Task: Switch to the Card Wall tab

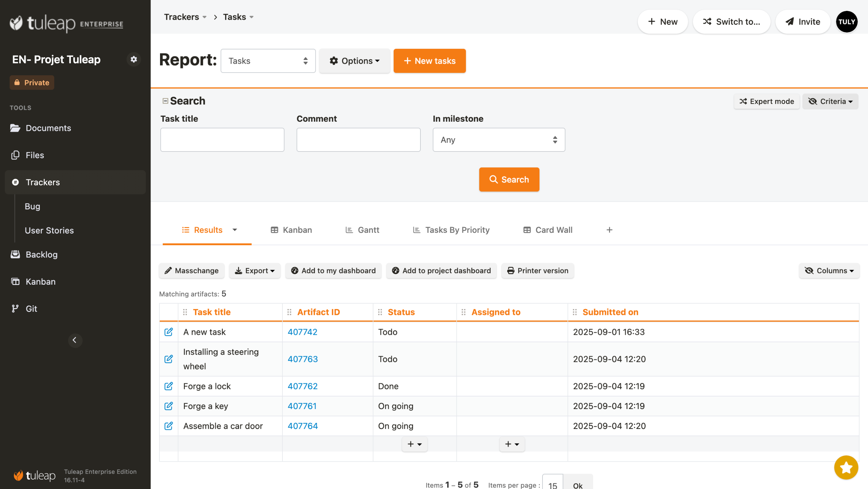Action: 548,230
